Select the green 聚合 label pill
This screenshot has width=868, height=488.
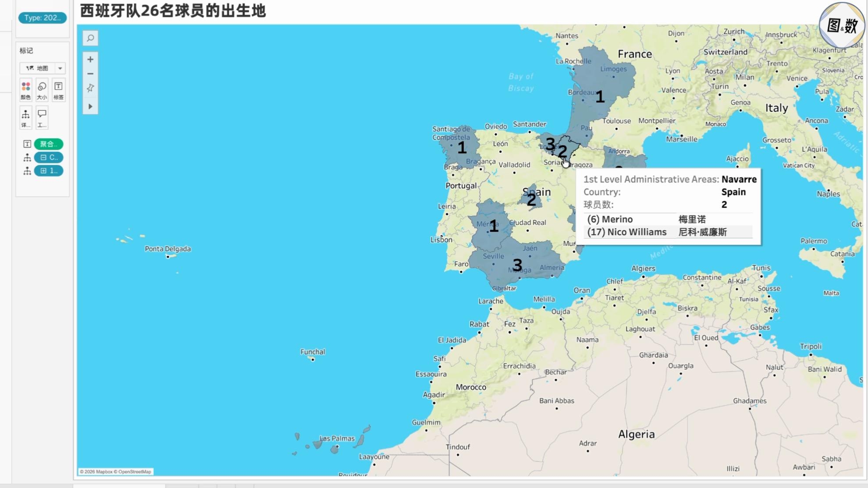click(49, 144)
